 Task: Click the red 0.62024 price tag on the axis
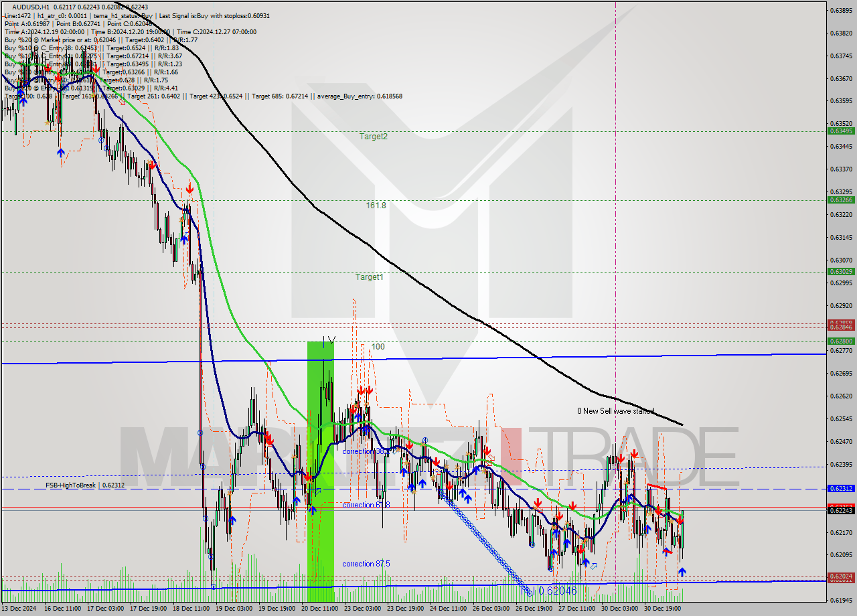click(x=841, y=576)
